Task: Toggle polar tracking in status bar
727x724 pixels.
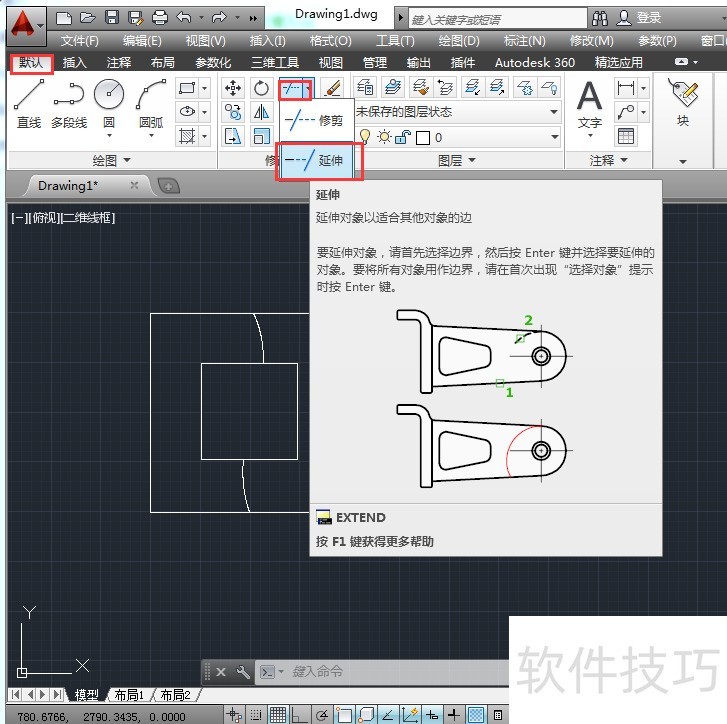Action: 322,715
